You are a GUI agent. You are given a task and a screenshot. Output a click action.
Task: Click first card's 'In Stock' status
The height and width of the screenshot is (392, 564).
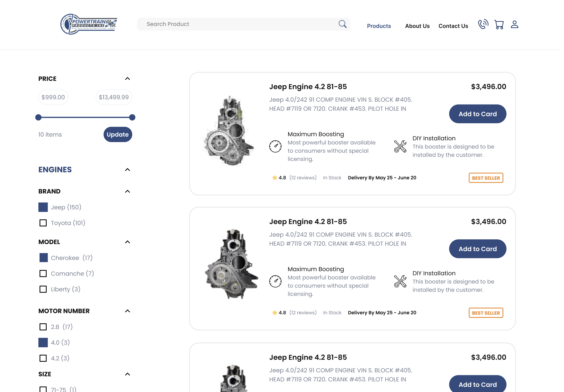coord(332,178)
